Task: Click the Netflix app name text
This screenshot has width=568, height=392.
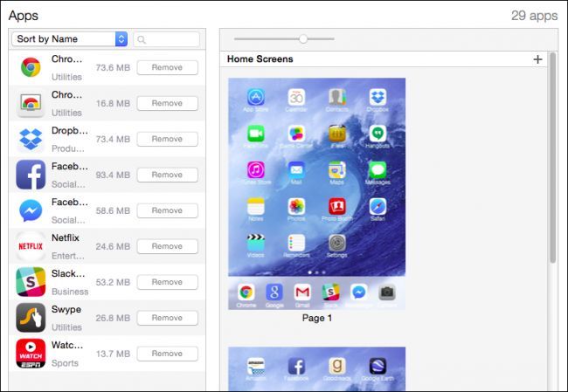Action: pyautogui.click(x=66, y=237)
